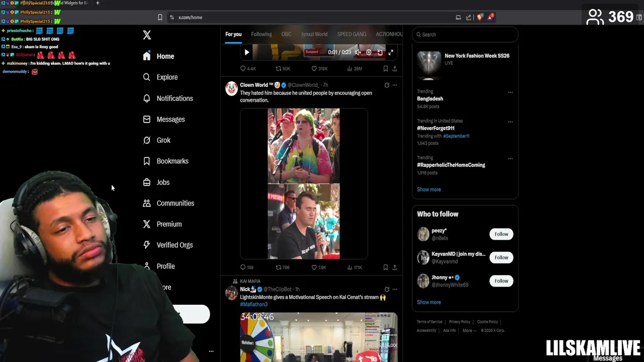Open Verified Orgs in the sidebar
The image size is (644, 362).
[x=168, y=245]
